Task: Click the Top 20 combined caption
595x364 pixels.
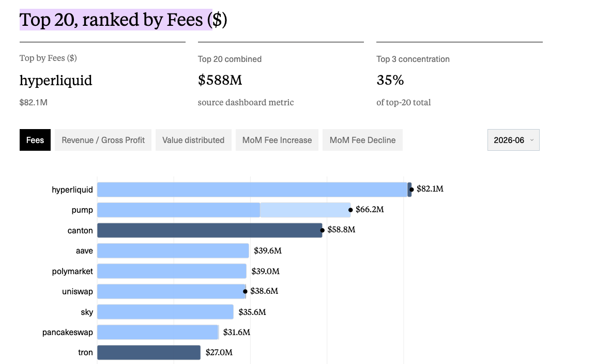Action: tap(230, 59)
